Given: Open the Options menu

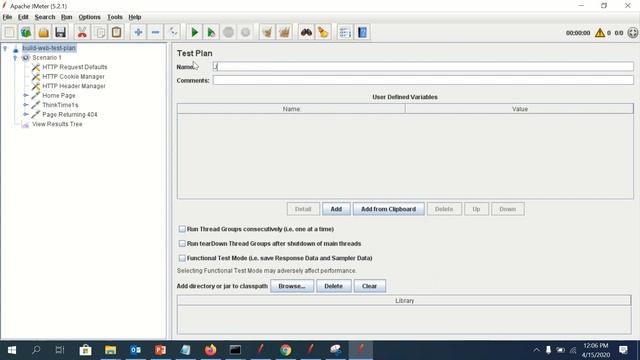Looking at the screenshot, I should pos(89,17).
